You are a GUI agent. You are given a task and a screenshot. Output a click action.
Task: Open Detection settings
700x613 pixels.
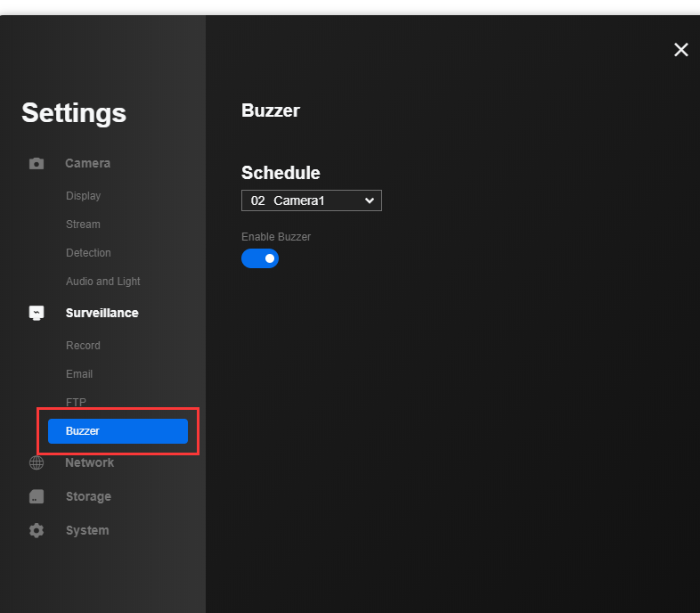(88, 253)
